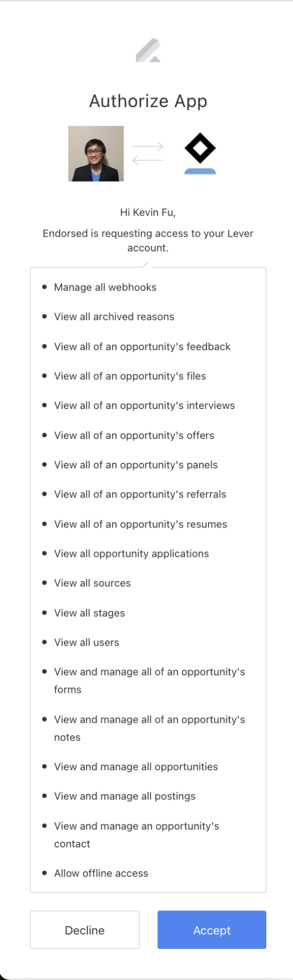Click opportunity's files permission entry
The height and width of the screenshot is (980, 293).
click(130, 376)
